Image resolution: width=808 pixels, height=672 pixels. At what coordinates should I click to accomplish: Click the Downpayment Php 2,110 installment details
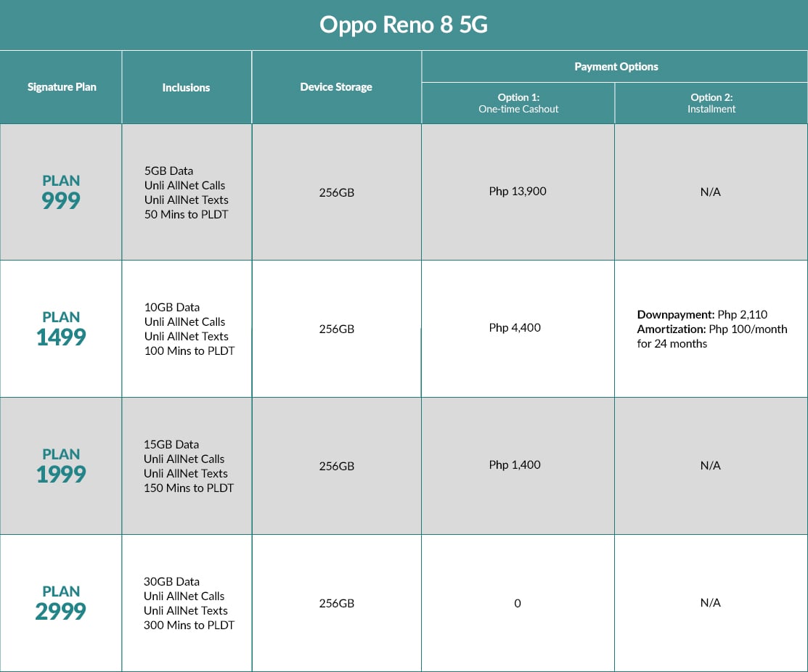pos(710,329)
